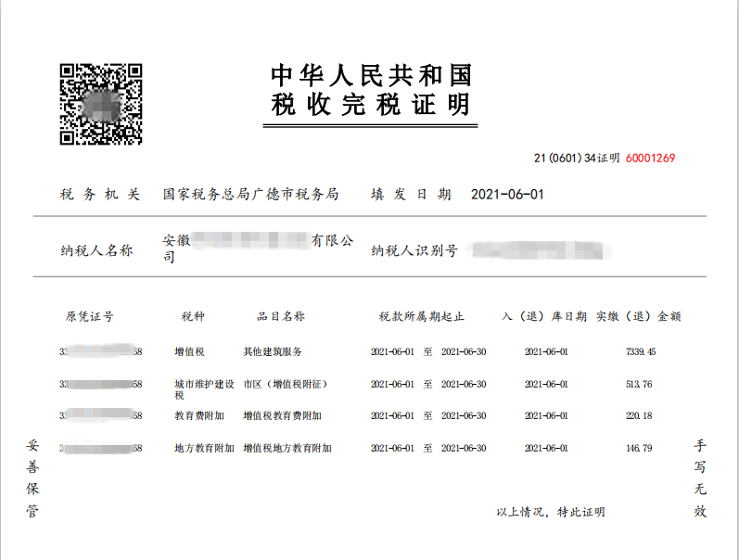
Task: Click the 税种 column header
Action: [x=193, y=316]
